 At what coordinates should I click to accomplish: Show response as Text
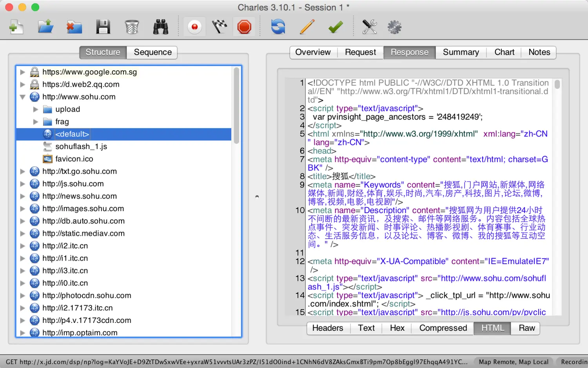click(366, 328)
